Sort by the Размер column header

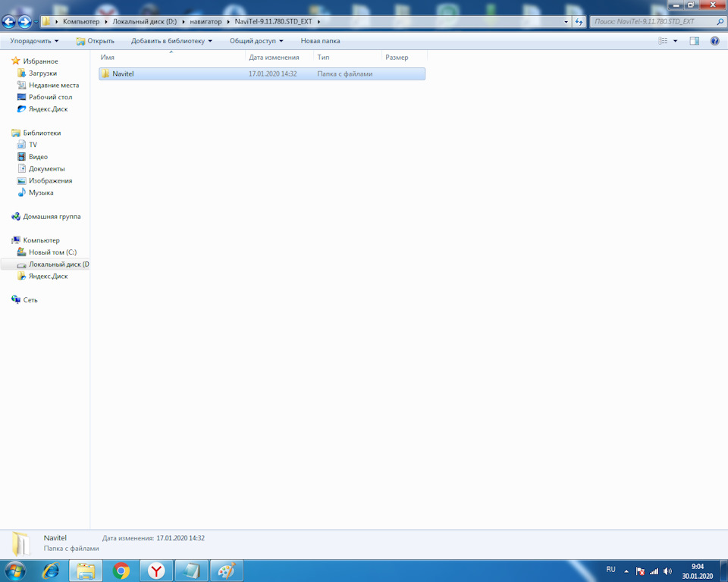404,57
